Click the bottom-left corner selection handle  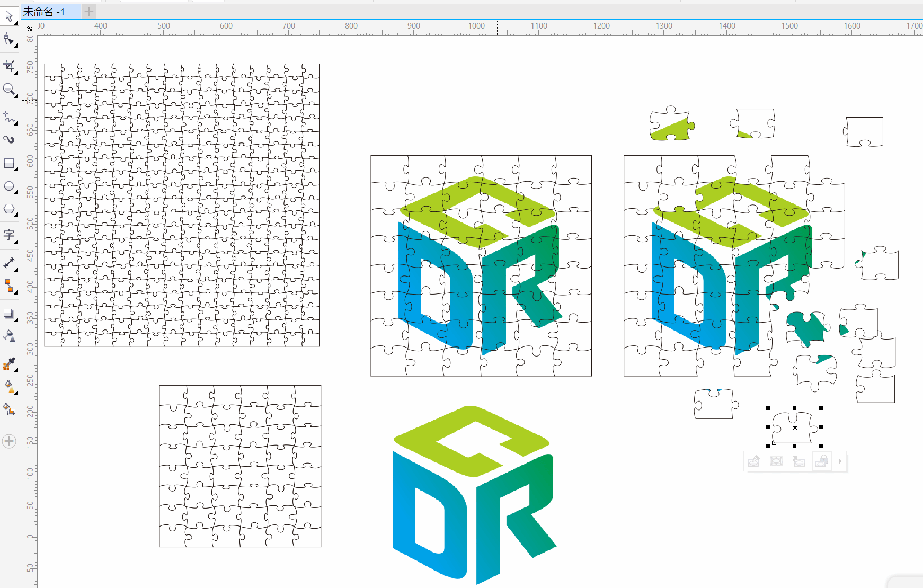pos(768,446)
